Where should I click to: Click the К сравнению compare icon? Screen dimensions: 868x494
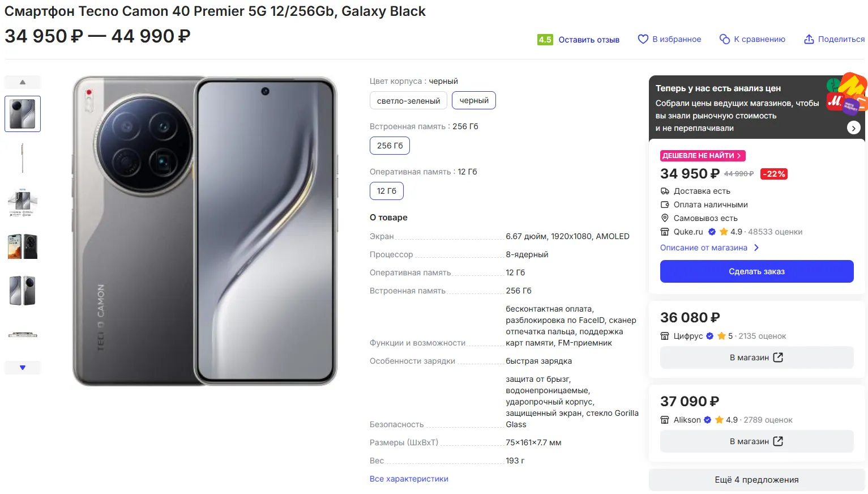tap(724, 39)
